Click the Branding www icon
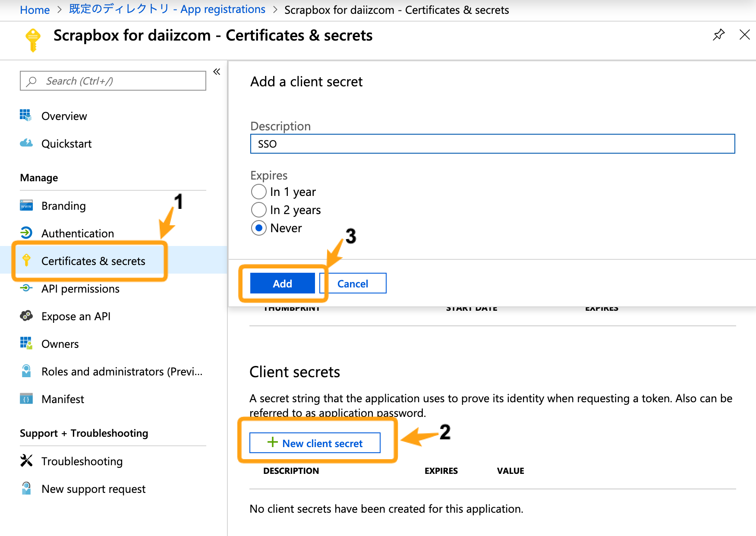This screenshot has width=756, height=536. click(26, 205)
